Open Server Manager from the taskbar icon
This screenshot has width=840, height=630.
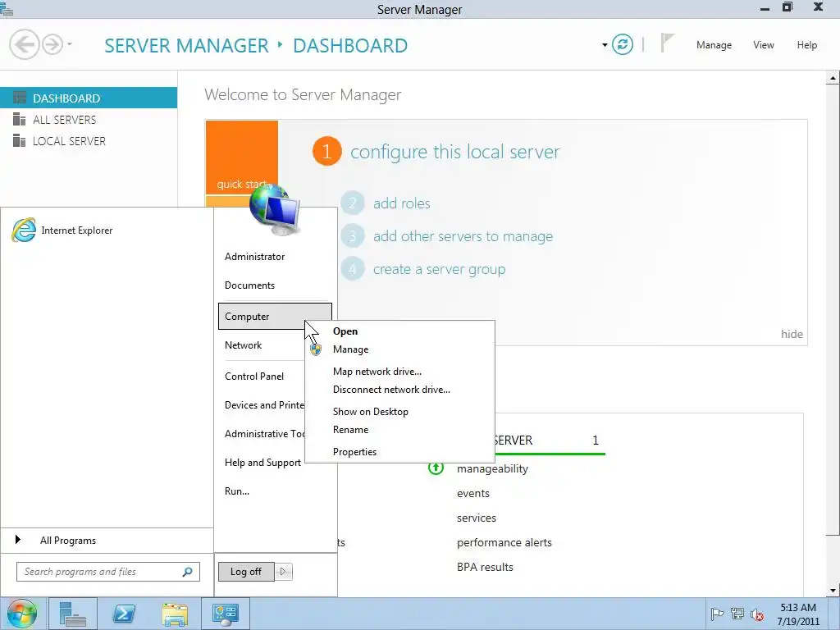pyautogui.click(x=72, y=614)
